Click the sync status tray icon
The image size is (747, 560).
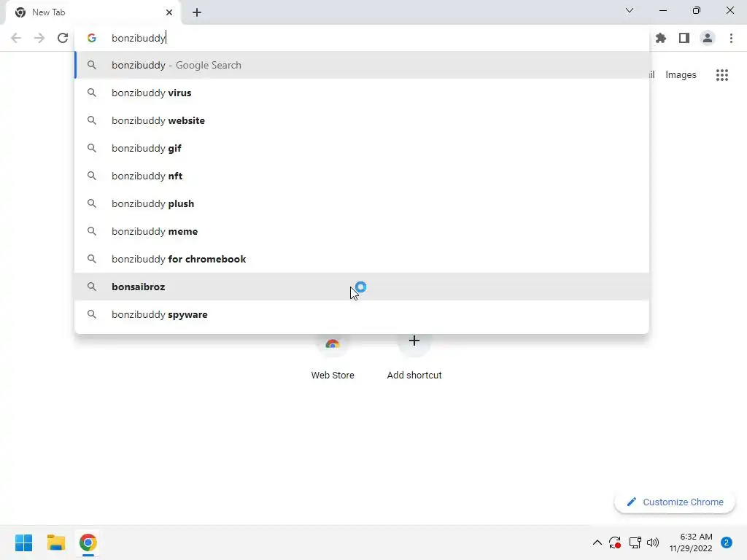(615, 542)
